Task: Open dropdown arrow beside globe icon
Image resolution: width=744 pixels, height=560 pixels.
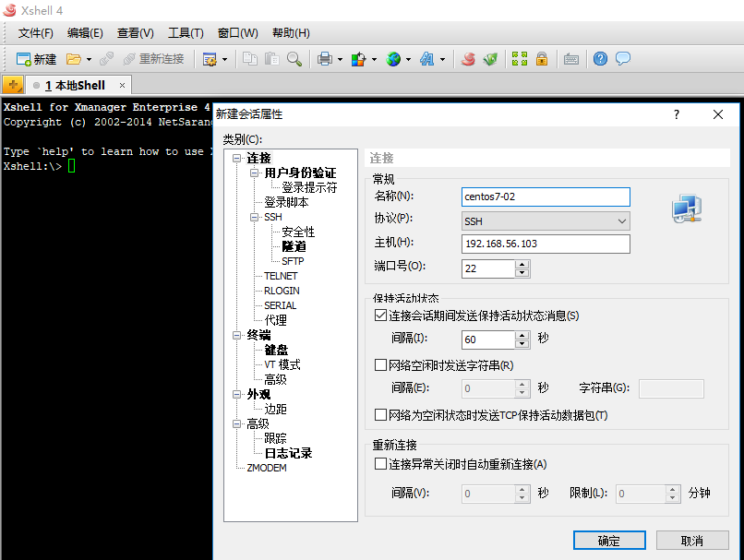Action: 408,60
